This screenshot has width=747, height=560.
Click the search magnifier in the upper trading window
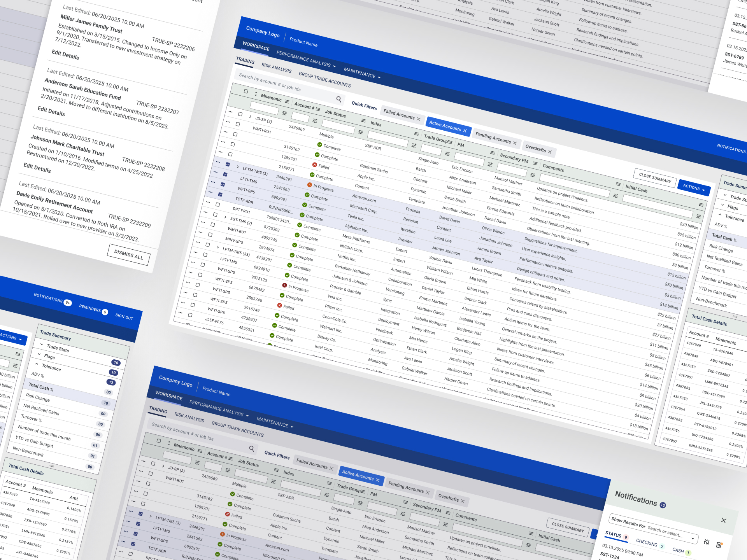click(339, 100)
